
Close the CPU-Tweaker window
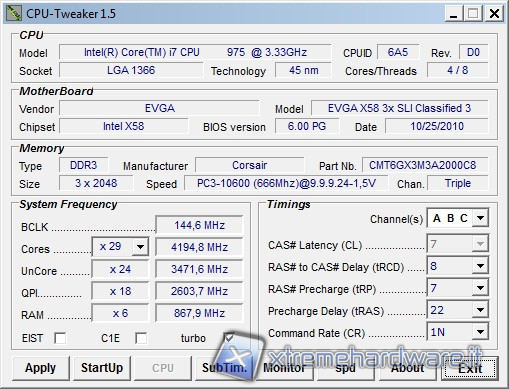click(494, 14)
